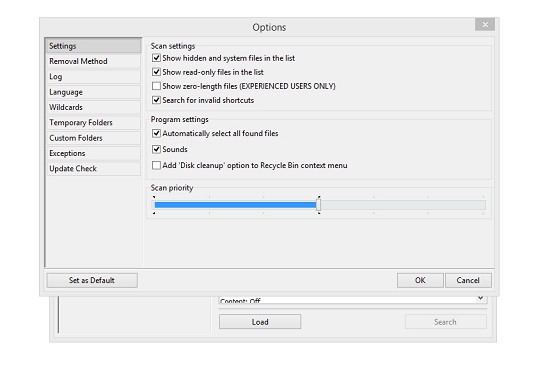This screenshot has height=370, width=550.
Task: Click the Set as Default button
Action: [x=92, y=280]
